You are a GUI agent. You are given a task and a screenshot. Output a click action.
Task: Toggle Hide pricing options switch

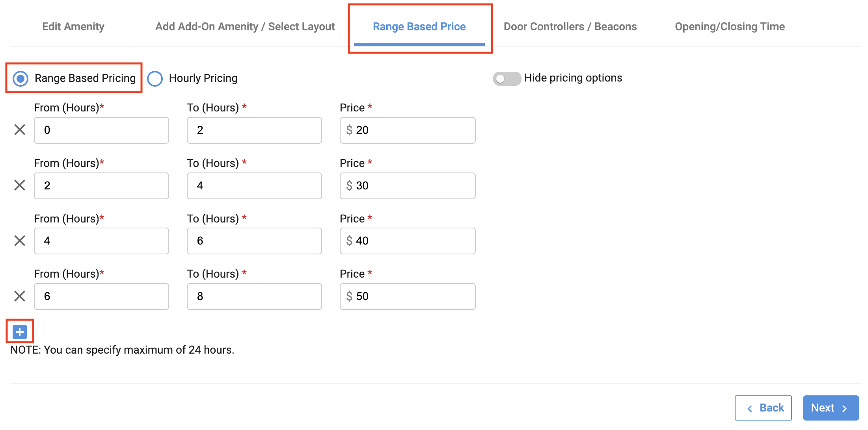coord(507,78)
